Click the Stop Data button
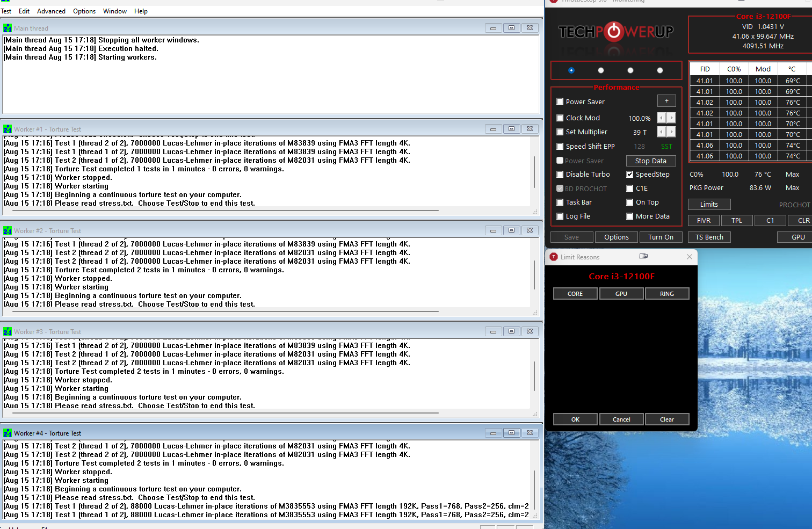 coord(651,161)
